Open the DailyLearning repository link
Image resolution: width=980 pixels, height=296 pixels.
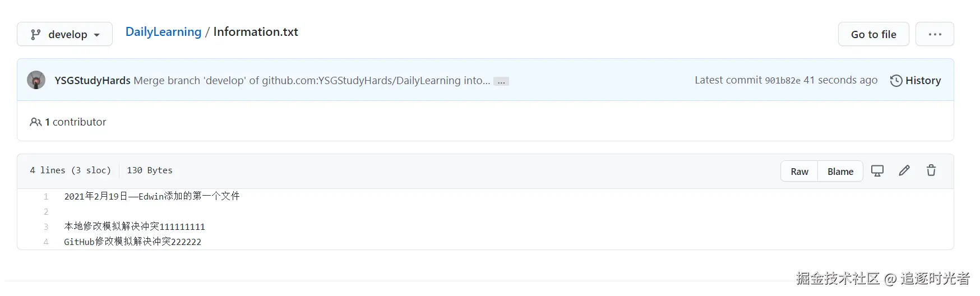[163, 32]
